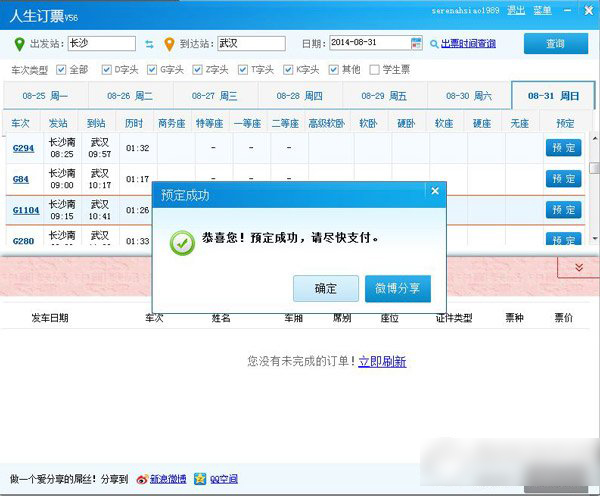Open train G84 details link
The image size is (600, 496).
point(21,179)
